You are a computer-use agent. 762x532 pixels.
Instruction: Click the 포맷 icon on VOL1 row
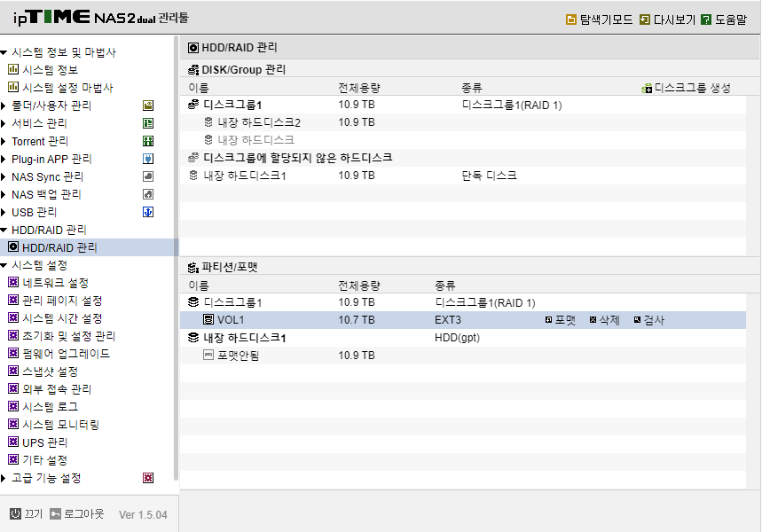549,320
